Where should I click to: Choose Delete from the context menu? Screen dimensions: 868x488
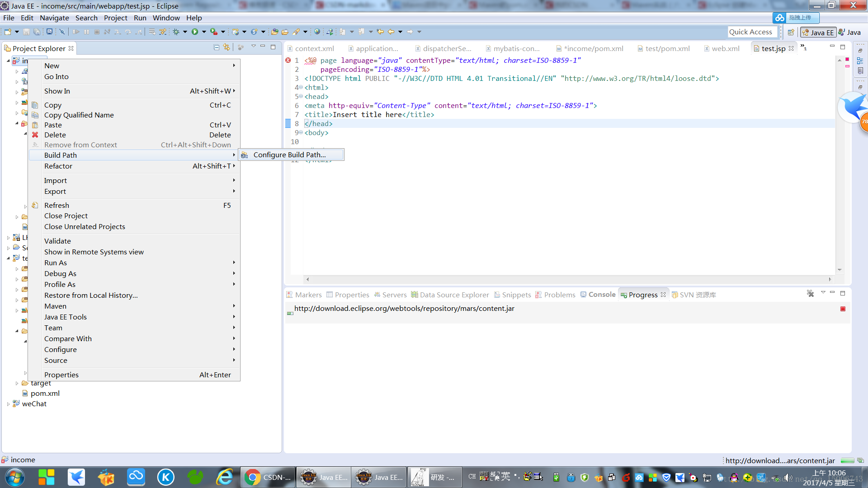[134, 135]
